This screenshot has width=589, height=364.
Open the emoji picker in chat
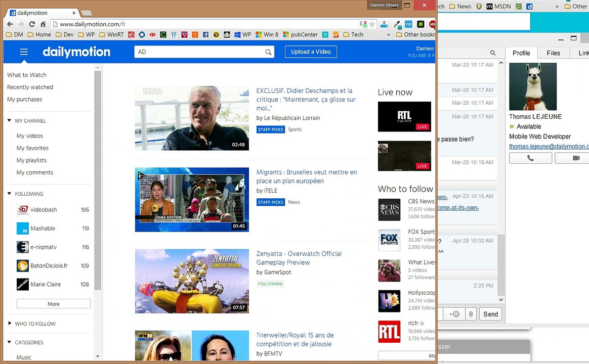click(x=454, y=314)
